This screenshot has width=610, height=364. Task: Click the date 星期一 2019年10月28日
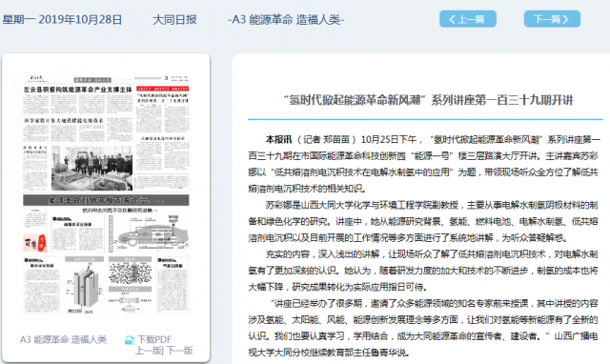[x=62, y=19]
